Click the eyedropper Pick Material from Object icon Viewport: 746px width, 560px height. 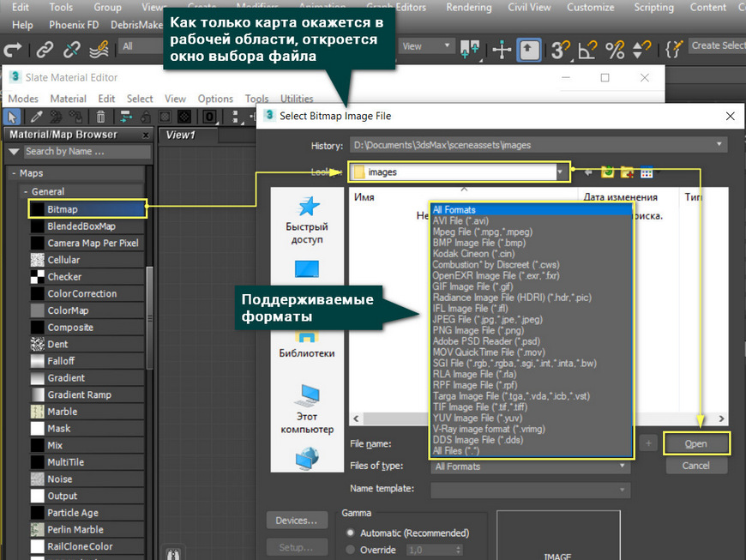coord(36,116)
